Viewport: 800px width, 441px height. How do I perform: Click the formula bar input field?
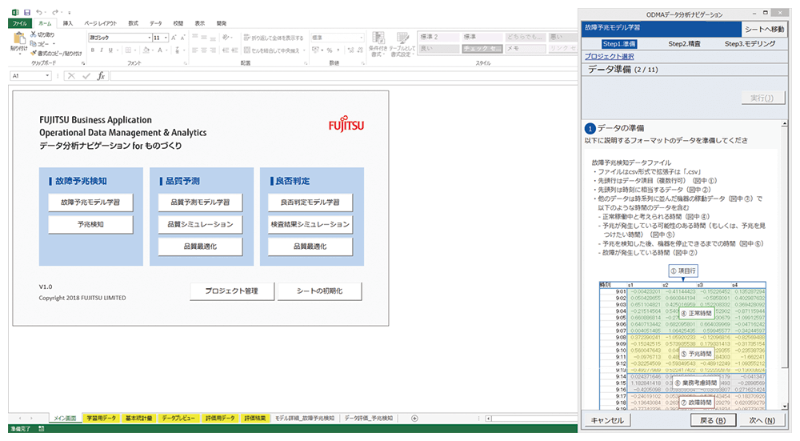click(x=343, y=76)
